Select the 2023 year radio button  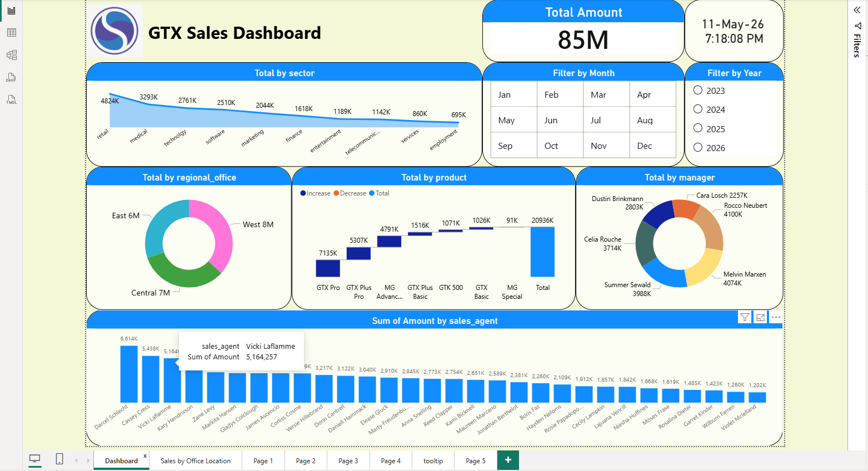[x=698, y=90]
